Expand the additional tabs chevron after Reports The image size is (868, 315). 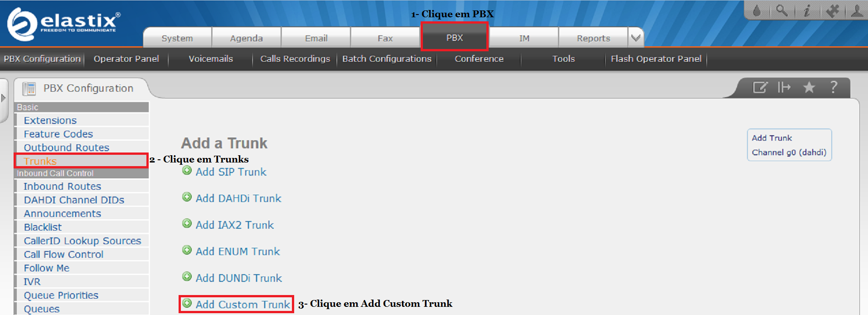point(635,38)
